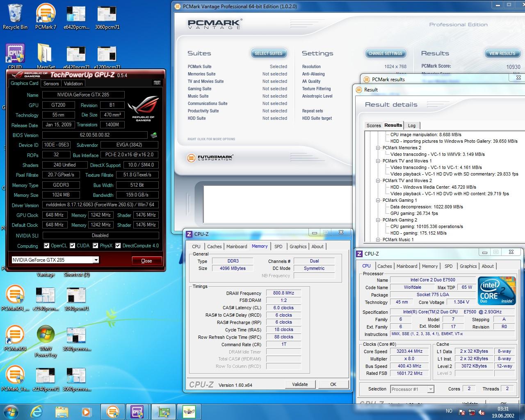Open Windows Media Player from the taskbar
Viewport: 525px width, 420px height.
pos(86,411)
